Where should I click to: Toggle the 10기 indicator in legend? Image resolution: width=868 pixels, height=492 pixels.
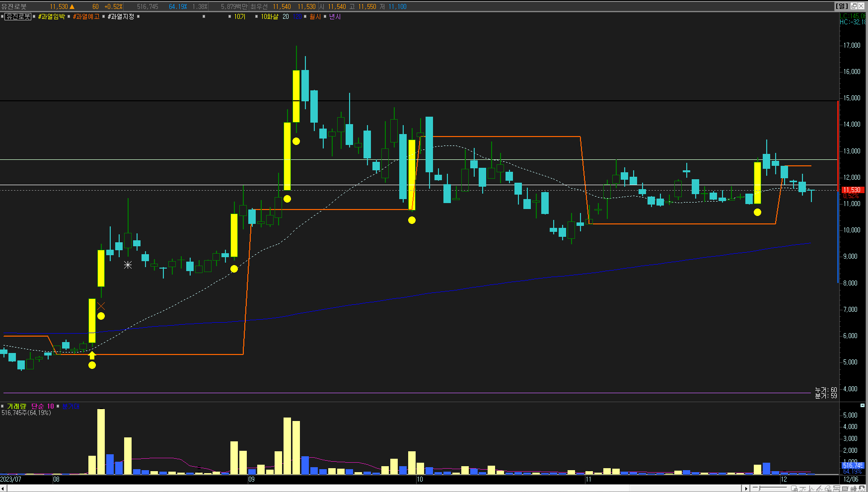pyautogui.click(x=240, y=16)
